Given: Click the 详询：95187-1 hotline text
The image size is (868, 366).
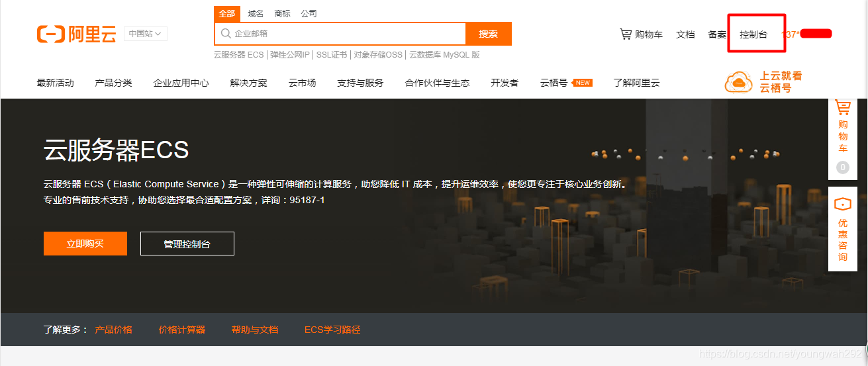Looking at the screenshot, I should click(293, 200).
